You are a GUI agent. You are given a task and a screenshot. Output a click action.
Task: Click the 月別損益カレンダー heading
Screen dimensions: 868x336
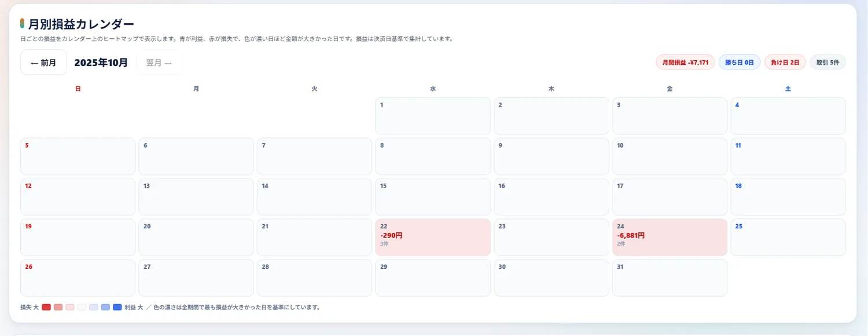81,24
